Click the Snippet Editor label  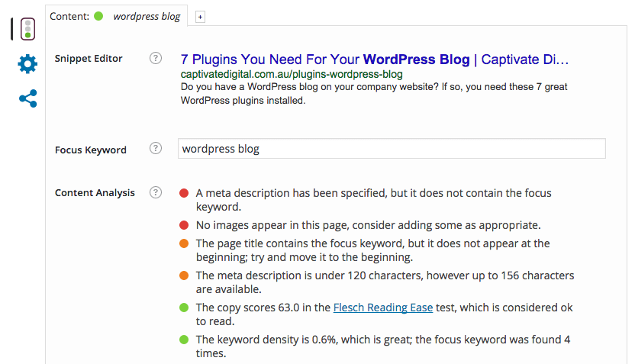tap(89, 59)
